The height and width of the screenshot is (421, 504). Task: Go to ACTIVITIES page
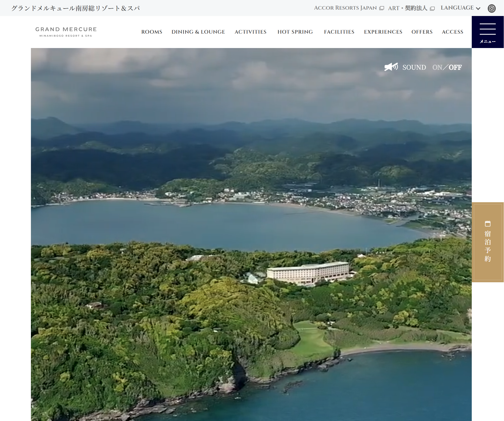[x=251, y=32]
